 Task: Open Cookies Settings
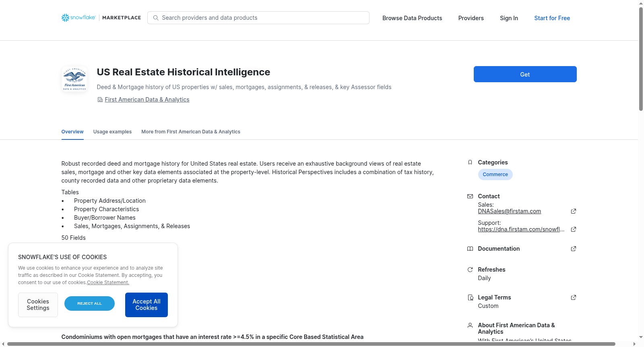(x=38, y=305)
